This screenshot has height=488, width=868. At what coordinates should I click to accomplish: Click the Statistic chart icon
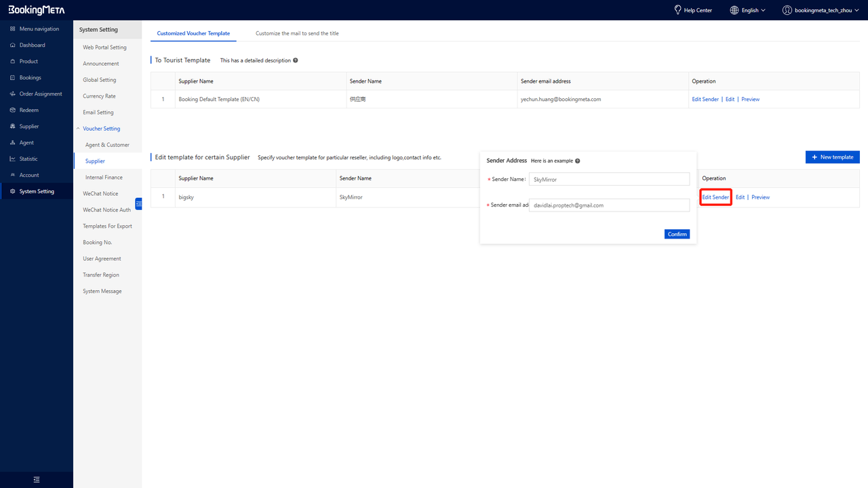point(13,159)
